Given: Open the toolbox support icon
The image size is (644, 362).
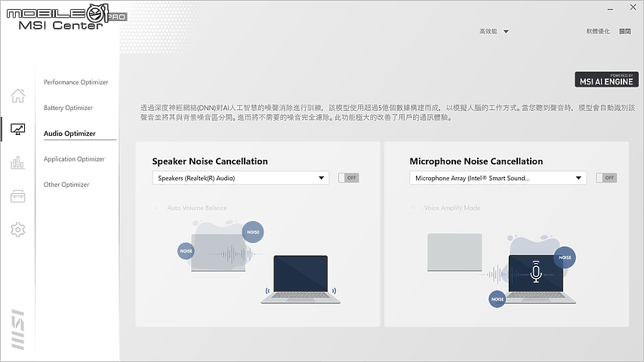Looking at the screenshot, I should 17,196.
